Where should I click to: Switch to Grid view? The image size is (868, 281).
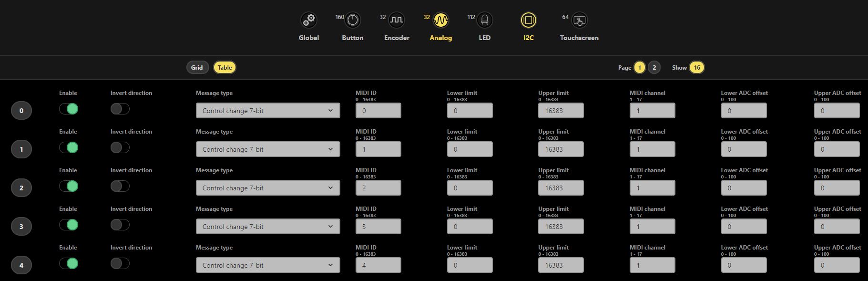[197, 68]
